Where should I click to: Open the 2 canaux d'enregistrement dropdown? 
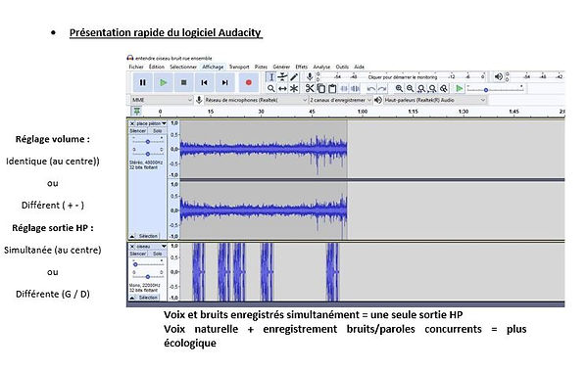(340, 100)
